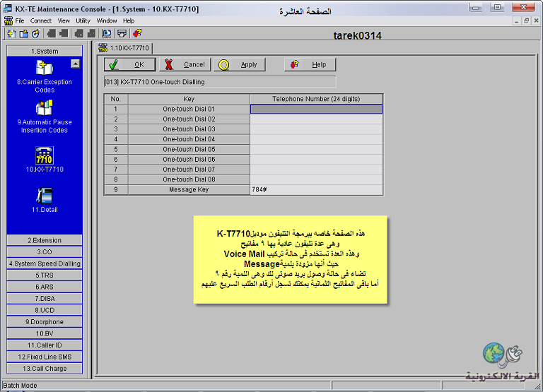Click the fourth greyed-out toolbar icon
Viewport: 543px width, 392px height.
[x=91, y=34]
